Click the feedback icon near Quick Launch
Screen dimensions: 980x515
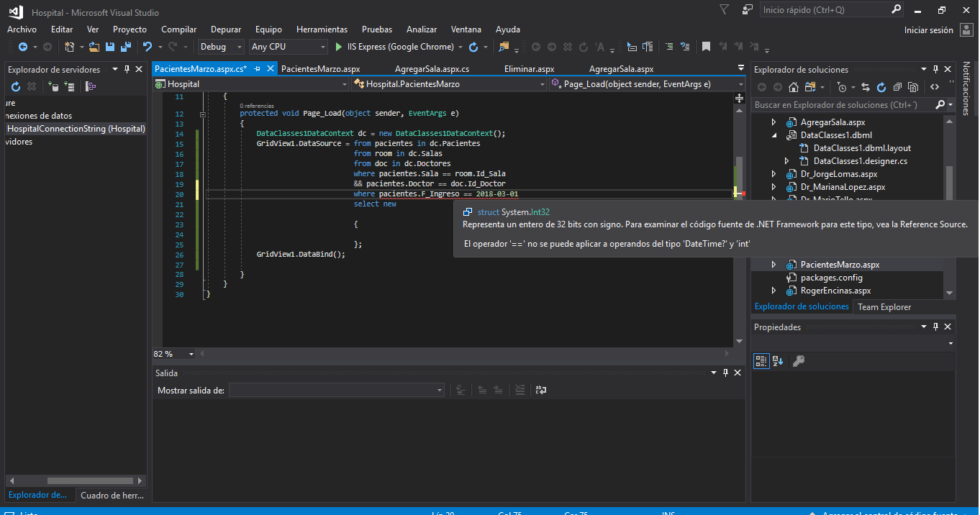pos(748,10)
